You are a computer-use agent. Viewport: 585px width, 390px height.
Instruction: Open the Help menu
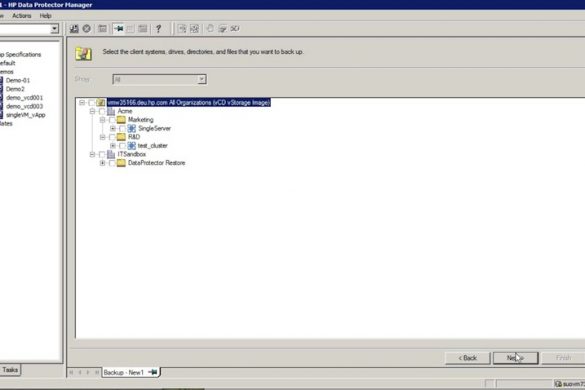pos(46,16)
